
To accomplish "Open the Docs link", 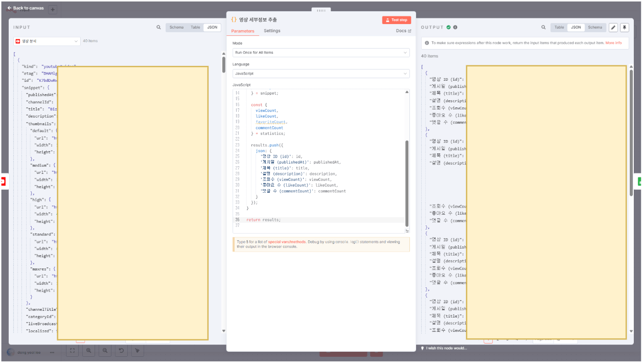I will point(403,31).
